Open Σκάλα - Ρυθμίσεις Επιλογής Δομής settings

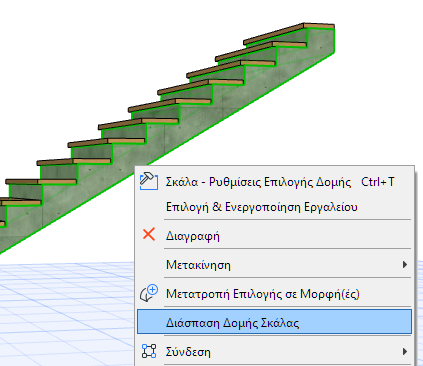[275, 182]
